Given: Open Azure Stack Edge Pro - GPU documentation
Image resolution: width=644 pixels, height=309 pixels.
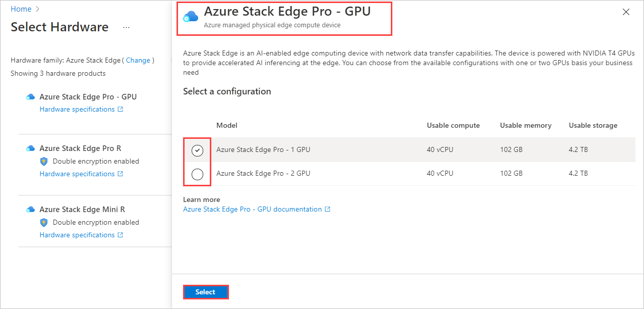Looking at the screenshot, I should click(253, 209).
